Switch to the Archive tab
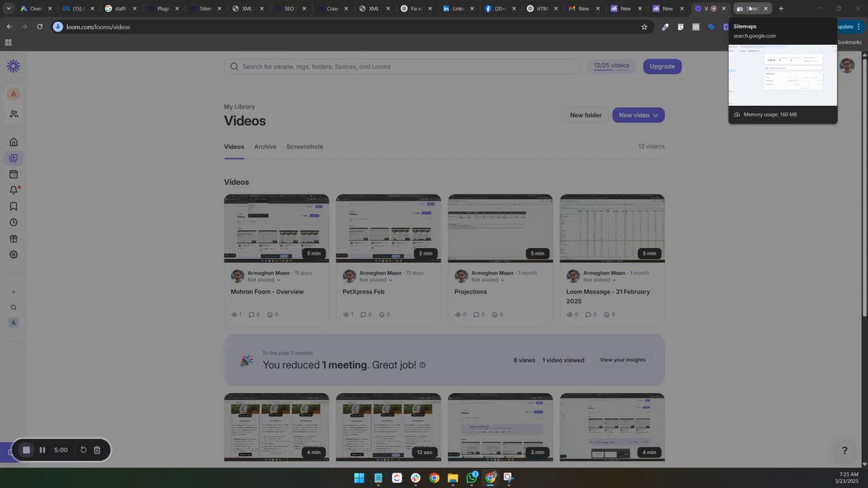This screenshot has width=868, height=488. coord(265,147)
